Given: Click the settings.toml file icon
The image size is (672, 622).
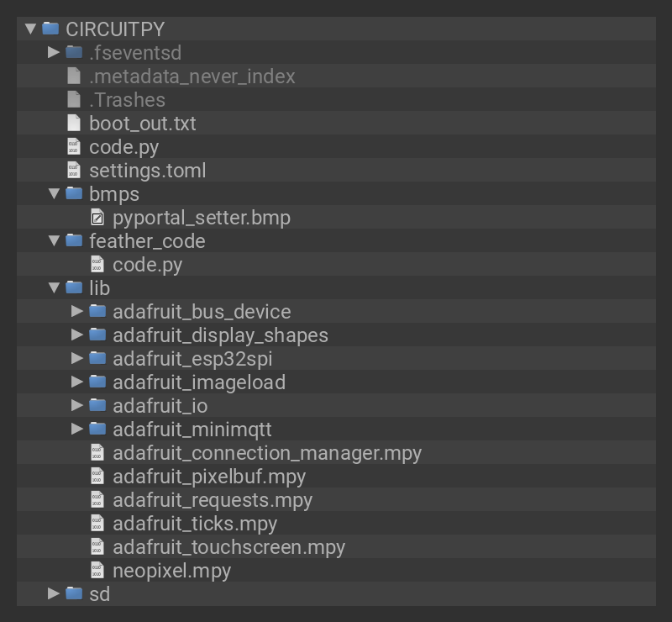Looking at the screenshot, I should pos(74,171).
